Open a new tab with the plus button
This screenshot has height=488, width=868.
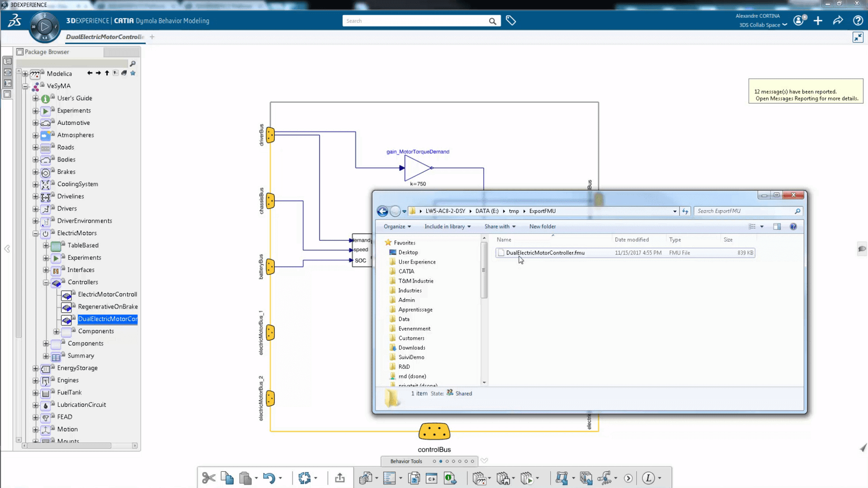coord(152,37)
